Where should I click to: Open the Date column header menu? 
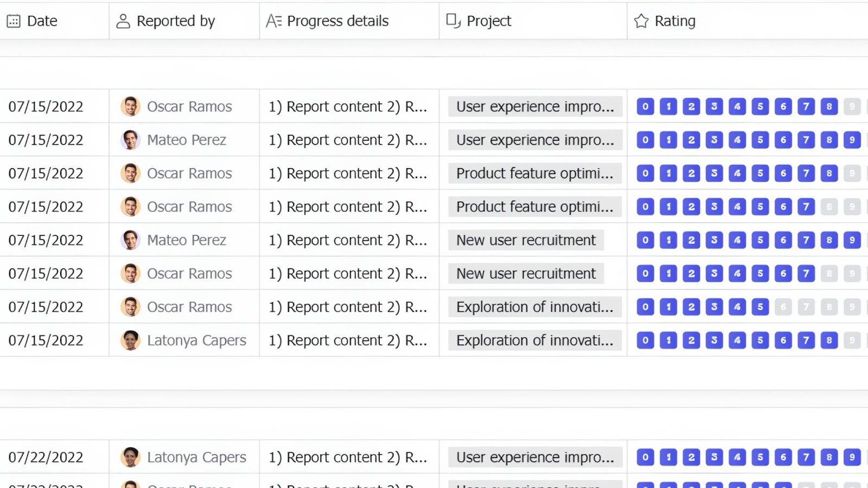pos(42,21)
